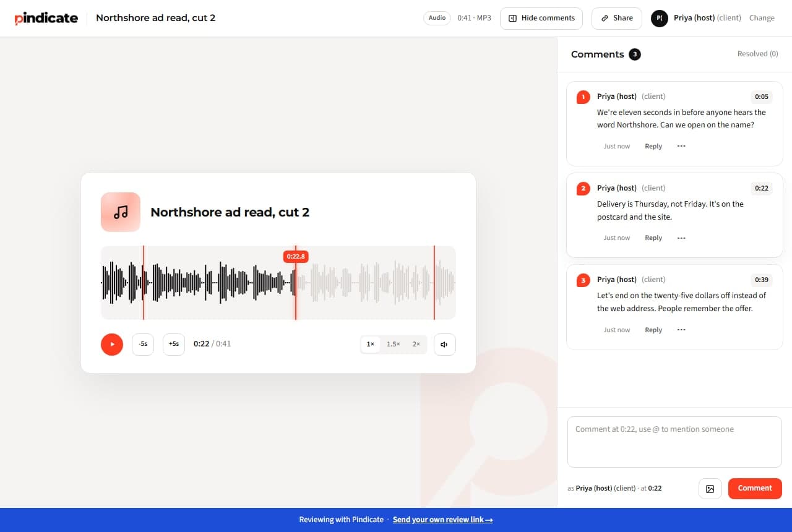
Task: Reply to the twenty-five dollars comment
Action: (653, 330)
